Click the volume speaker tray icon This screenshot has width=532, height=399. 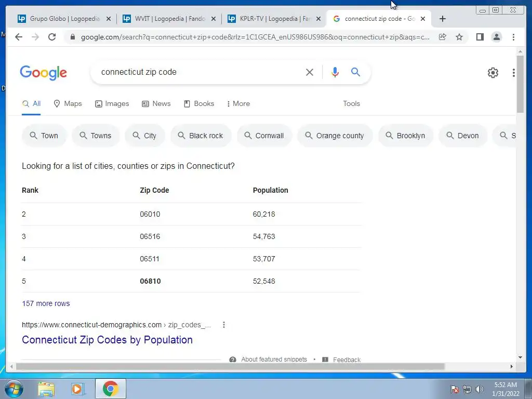480,389
